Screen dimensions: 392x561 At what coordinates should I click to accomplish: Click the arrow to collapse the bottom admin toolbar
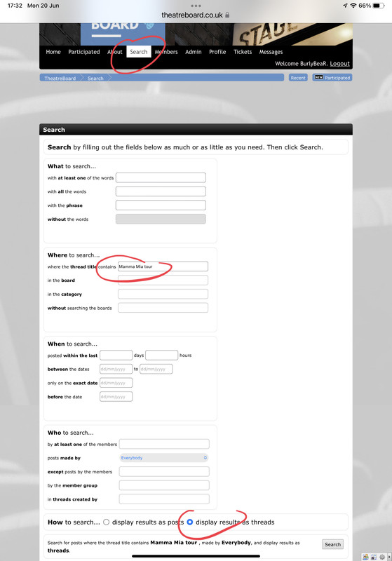[389, 557]
